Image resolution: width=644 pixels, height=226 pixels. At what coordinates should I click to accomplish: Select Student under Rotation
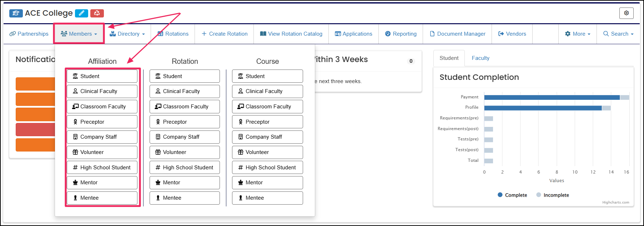[x=185, y=76]
